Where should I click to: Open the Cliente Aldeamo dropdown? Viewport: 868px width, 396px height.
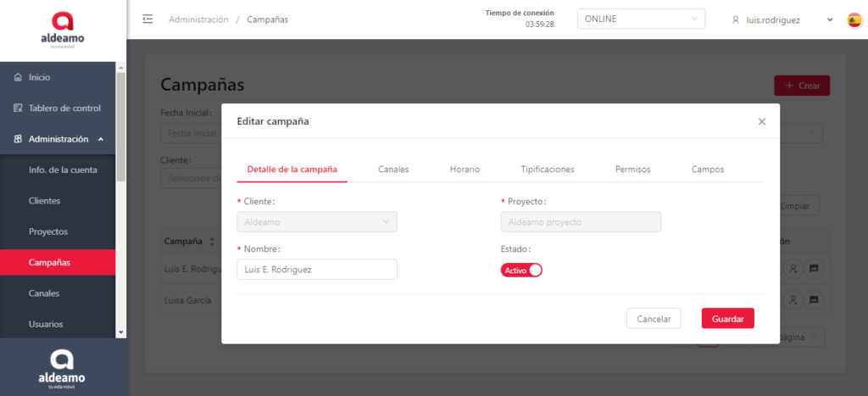pos(317,222)
